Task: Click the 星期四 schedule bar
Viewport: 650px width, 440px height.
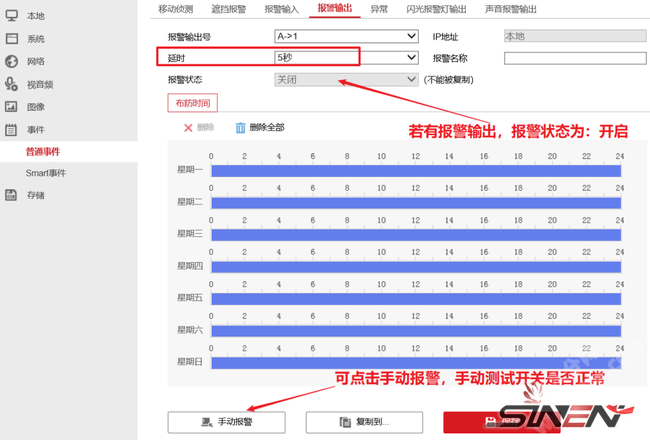Action: [416, 267]
